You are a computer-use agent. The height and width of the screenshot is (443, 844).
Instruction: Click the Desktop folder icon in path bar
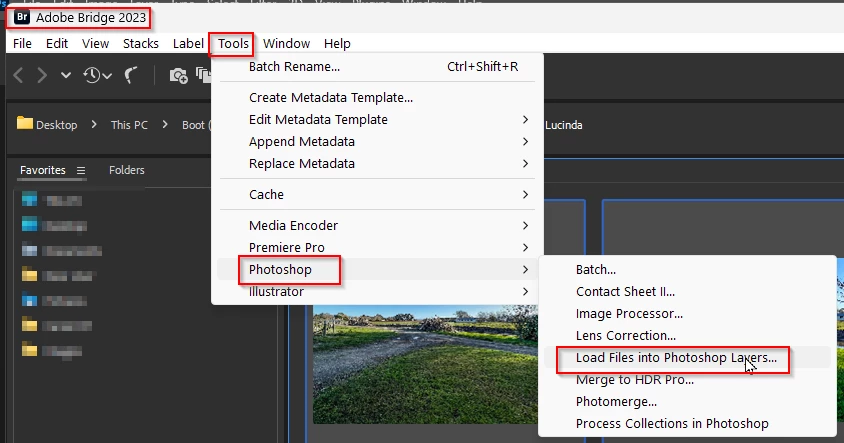point(25,124)
